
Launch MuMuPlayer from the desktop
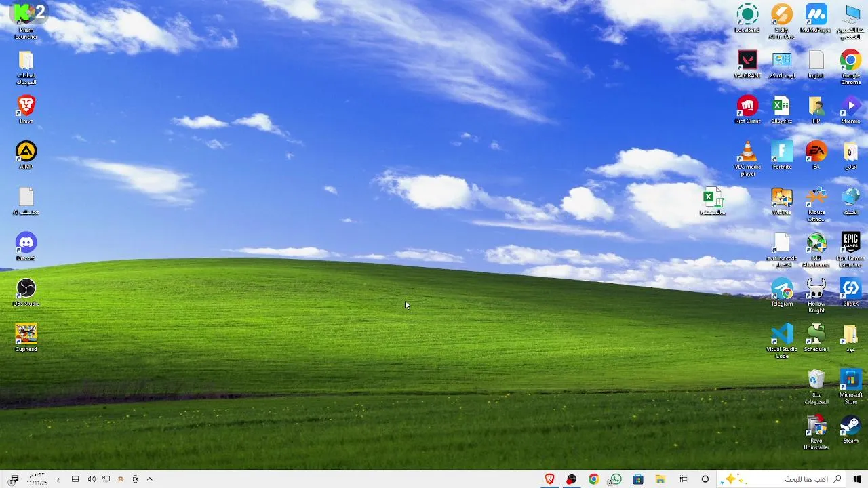(816, 18)
